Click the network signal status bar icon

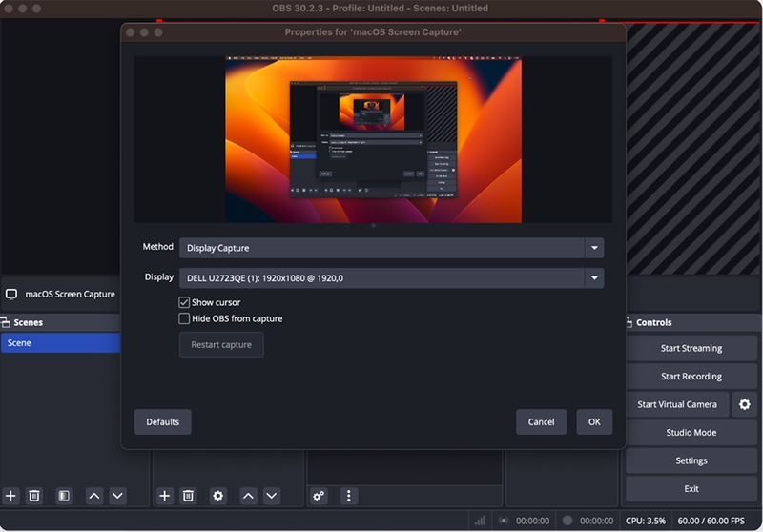click(480, 521)
